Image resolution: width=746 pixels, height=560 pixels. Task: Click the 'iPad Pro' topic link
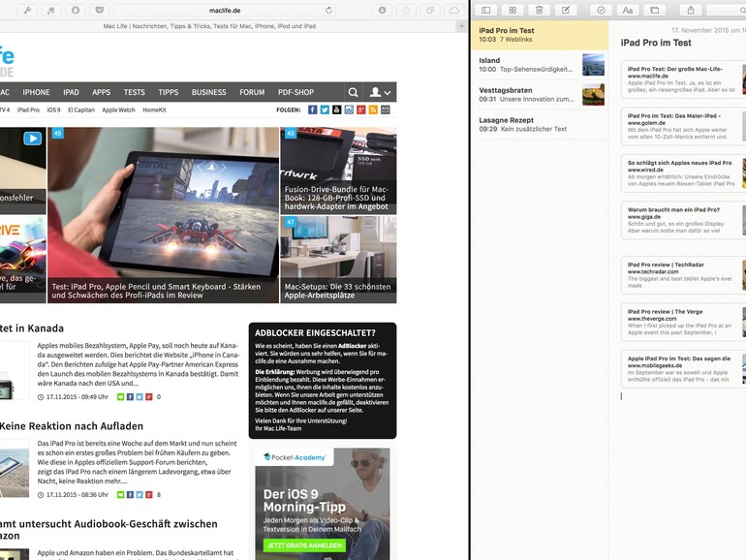[x=28, y=109]
